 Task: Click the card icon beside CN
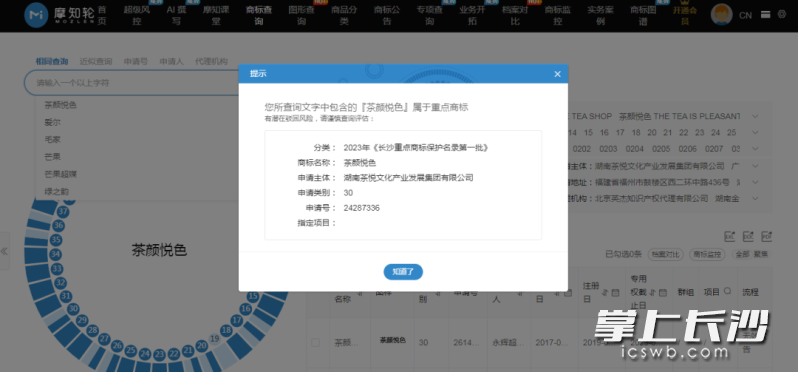(x=765, y=15)
